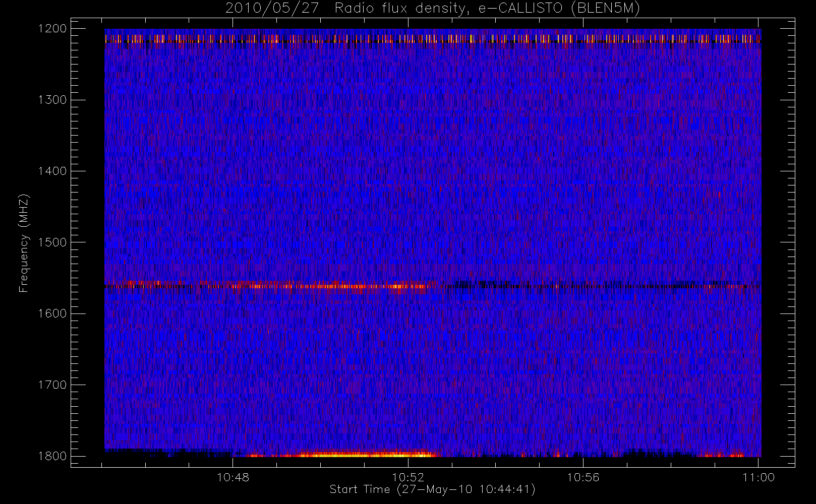
Task: Click the 1800 frequency tick label
Action: pyautogui.click(x=52, y=456)
